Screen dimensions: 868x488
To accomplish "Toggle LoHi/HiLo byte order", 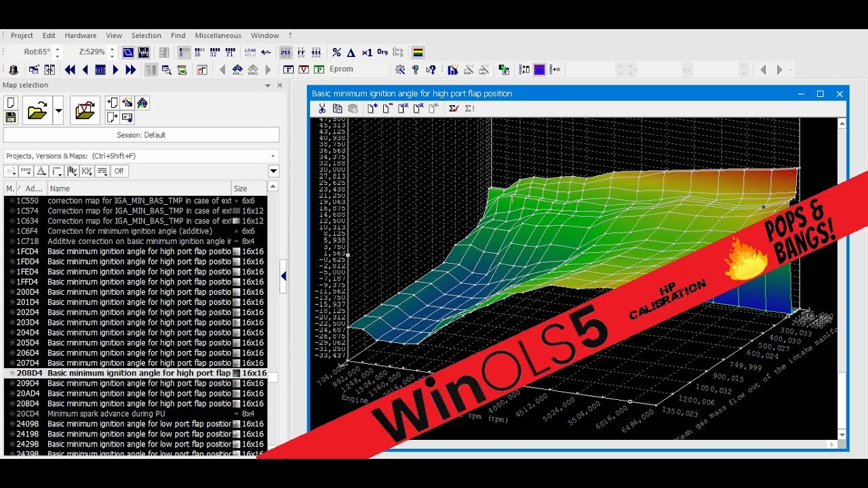I will [250, 52].
